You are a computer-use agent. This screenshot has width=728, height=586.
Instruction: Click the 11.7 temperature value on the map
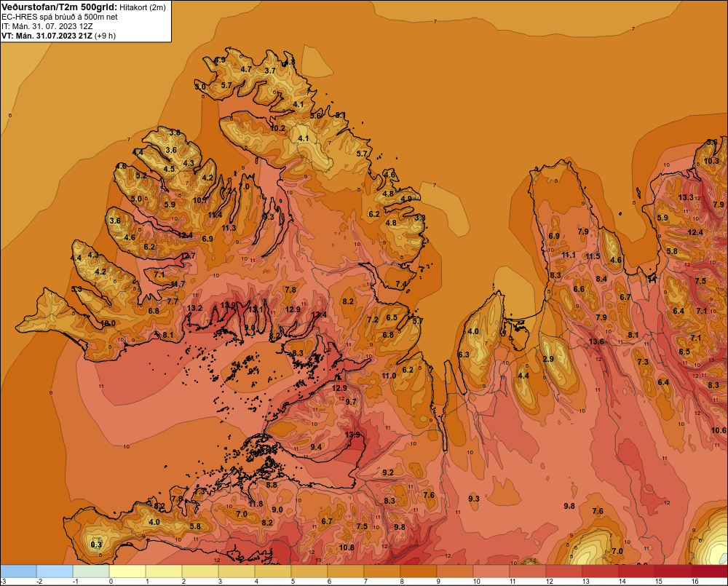tap(178, 284)
